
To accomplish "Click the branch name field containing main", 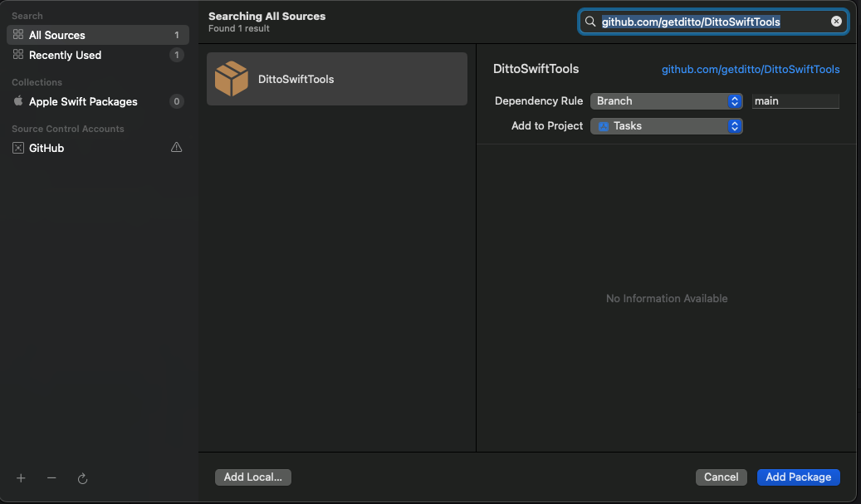I will pyautogui.click(x=795, y=101).
